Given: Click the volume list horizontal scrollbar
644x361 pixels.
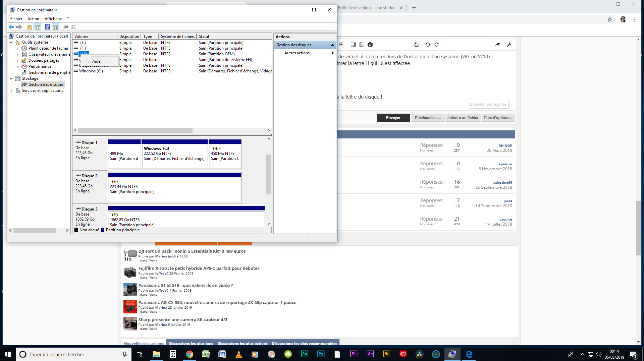Looking at the screenshot, I should pos(136,130).
